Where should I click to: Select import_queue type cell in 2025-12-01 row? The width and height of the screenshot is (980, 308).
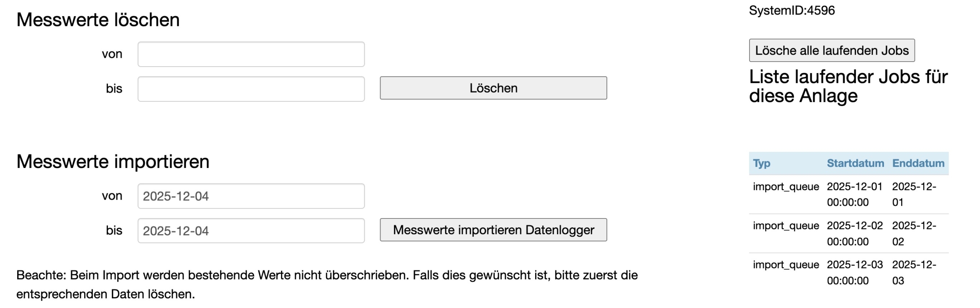[786, 187]
